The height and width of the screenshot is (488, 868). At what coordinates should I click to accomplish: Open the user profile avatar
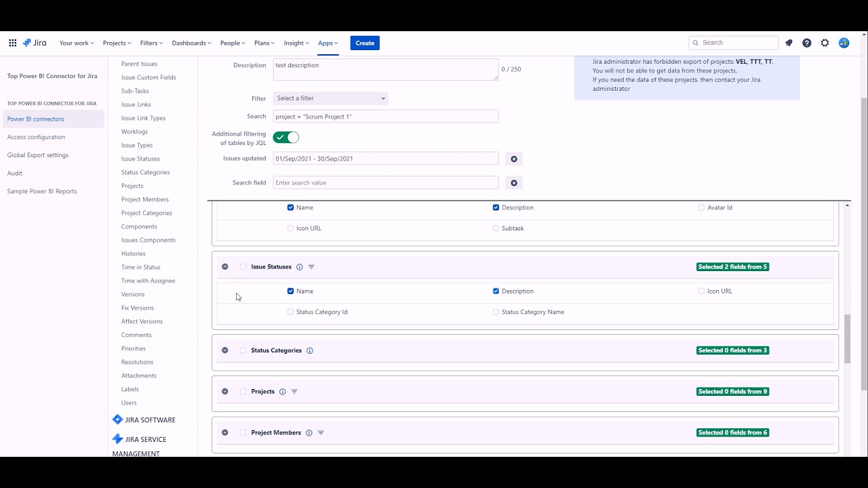pyautogui.click(x=844, y=43)
